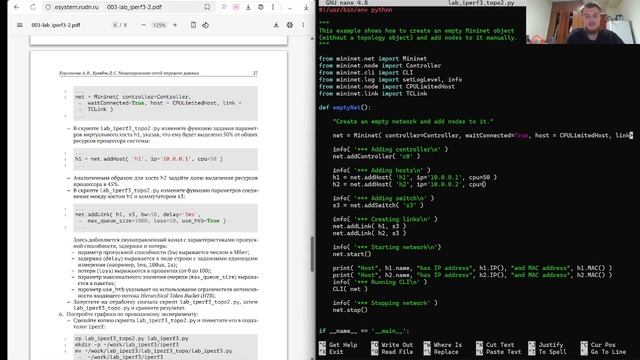640x360 pixels.
Task: Click the net.addLink( h1, s3 ) line in nano
Action: 369,226
